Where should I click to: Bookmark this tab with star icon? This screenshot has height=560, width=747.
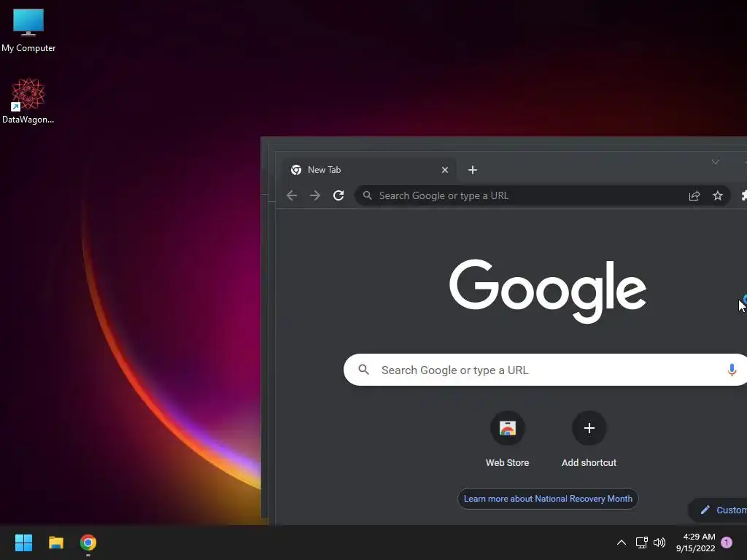tap(718, 195)
